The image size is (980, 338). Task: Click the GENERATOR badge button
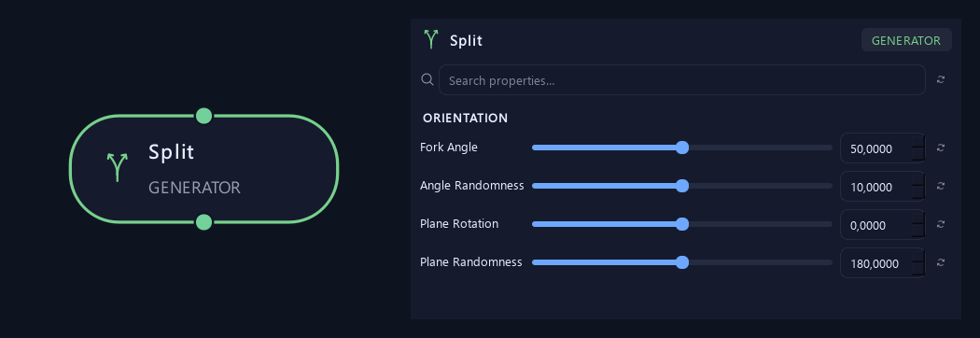[906, 40]
